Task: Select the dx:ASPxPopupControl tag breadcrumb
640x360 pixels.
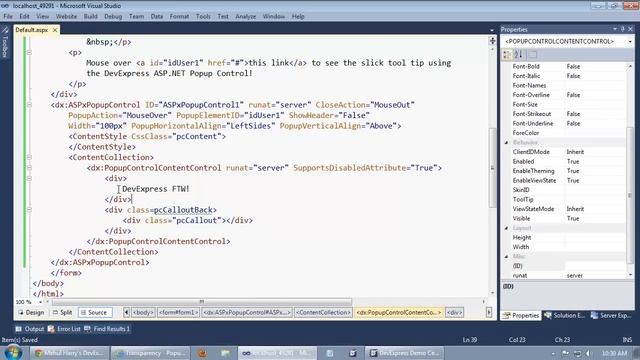Action: 247,312
